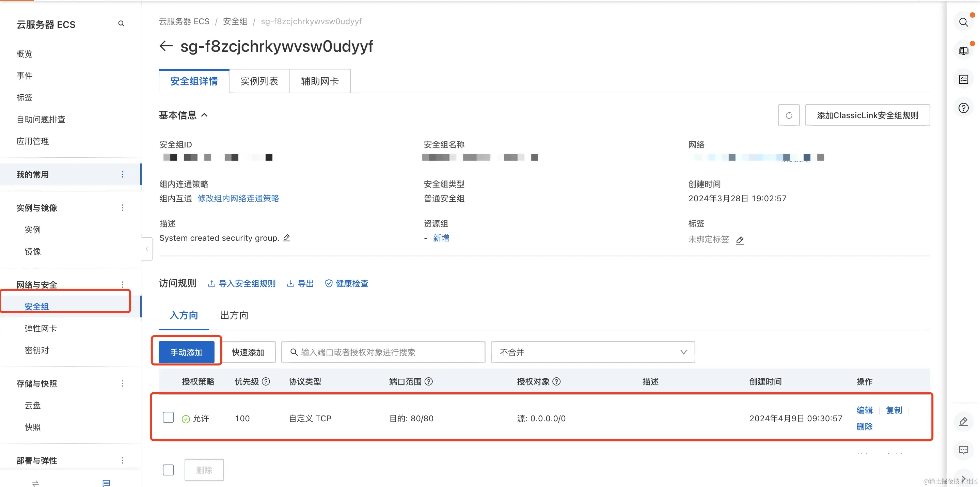
Task: Open the 我的常用 three-dot menu
Action: click(122, 174)
